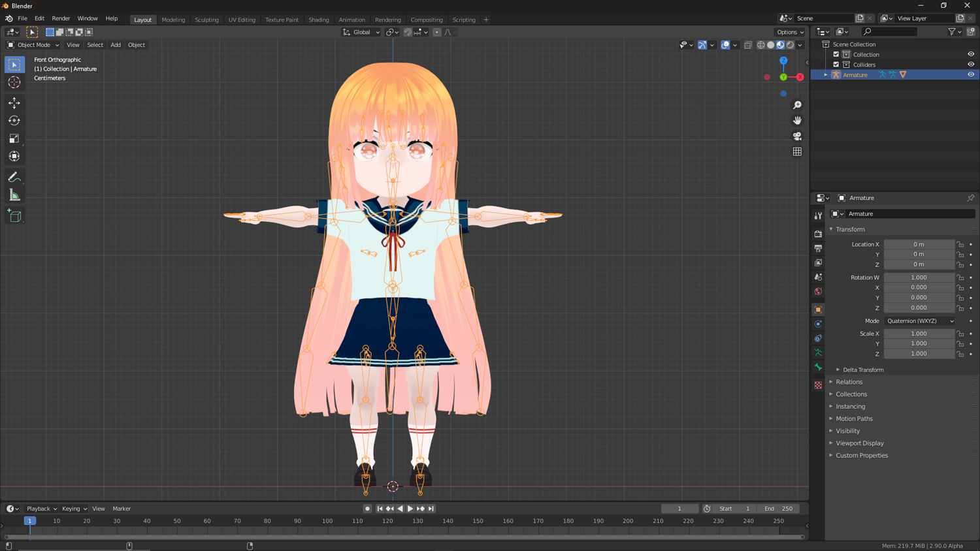Toggle X-ray mode in viewport header
This screenshot has height=551, width=980.
pyautogui.click(x=748, y=45)
